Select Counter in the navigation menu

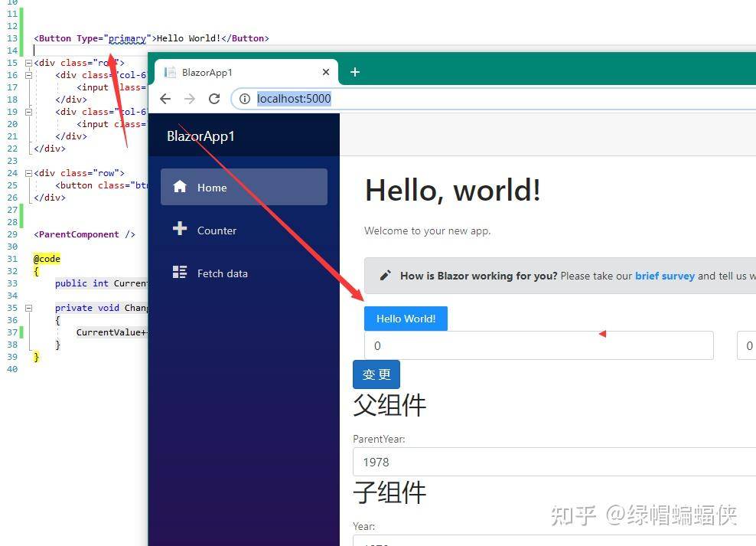(x=217, y=230)
